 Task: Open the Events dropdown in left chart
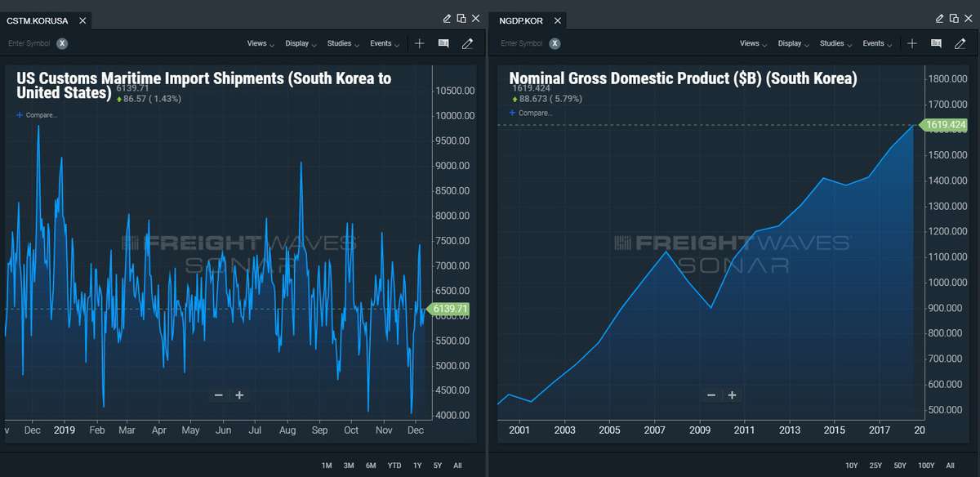click(385, 43)
